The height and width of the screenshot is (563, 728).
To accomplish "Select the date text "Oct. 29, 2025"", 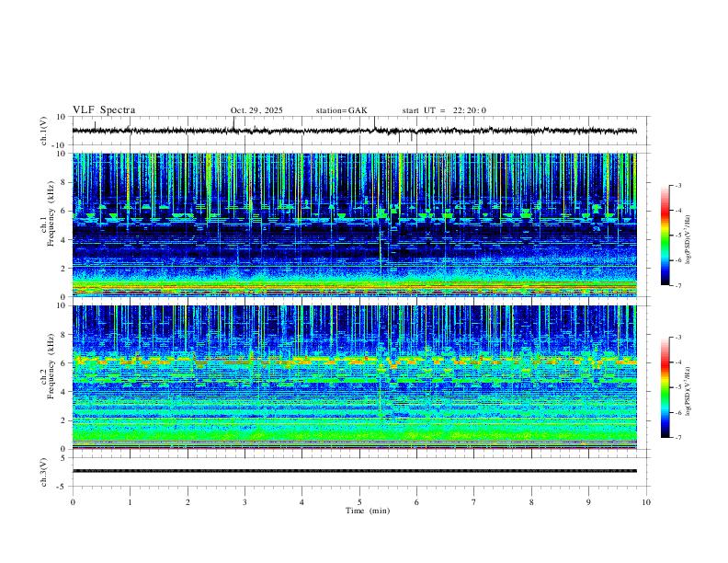I will (256, 110).
